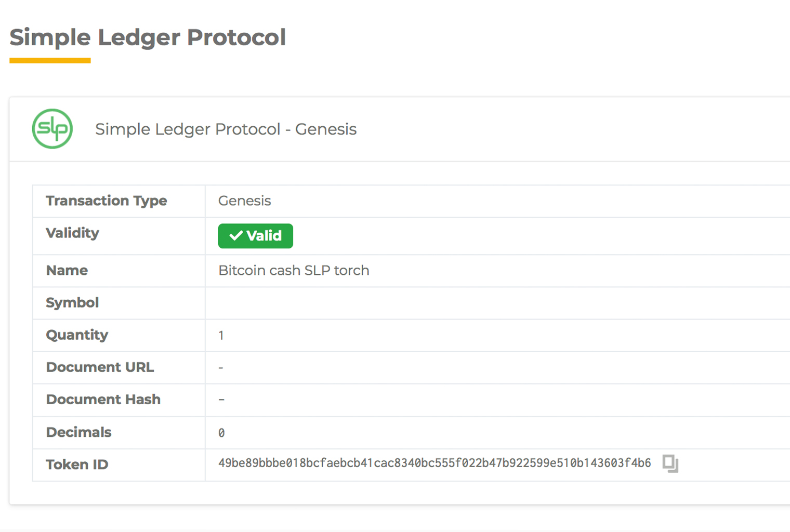Click the 'Bitcoin cash SLP torch' name value
Screen dimensions: 790x532
coord(294,270)
